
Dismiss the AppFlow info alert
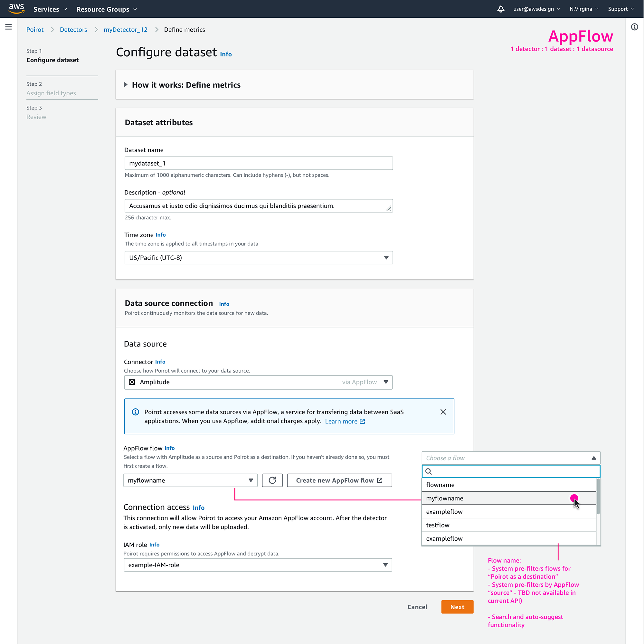point(443,412)
